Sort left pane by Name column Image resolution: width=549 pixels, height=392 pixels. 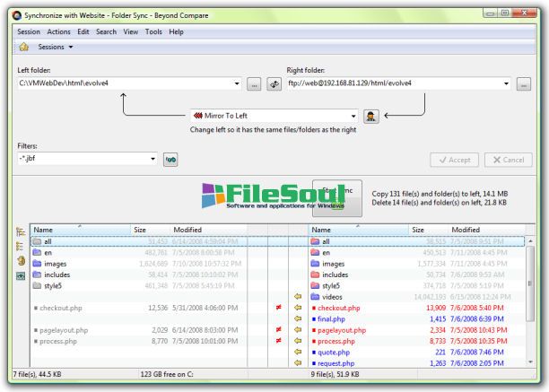(x=81, y=230)
